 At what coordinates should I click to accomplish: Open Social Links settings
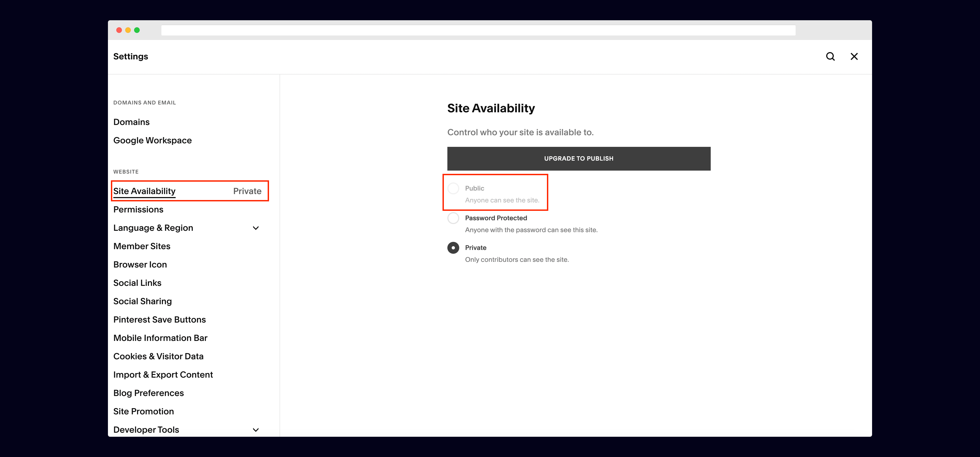pyautogui.click(x=137, y=283)
